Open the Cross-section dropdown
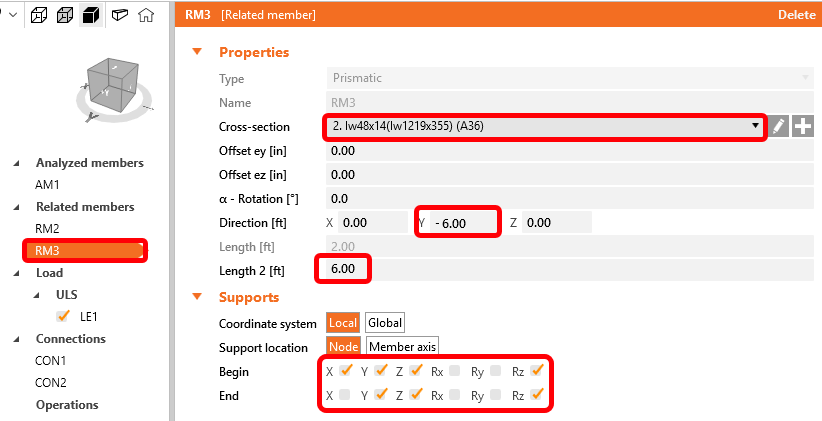Screen dimensions: 822x421 click(x=544, y=126)
